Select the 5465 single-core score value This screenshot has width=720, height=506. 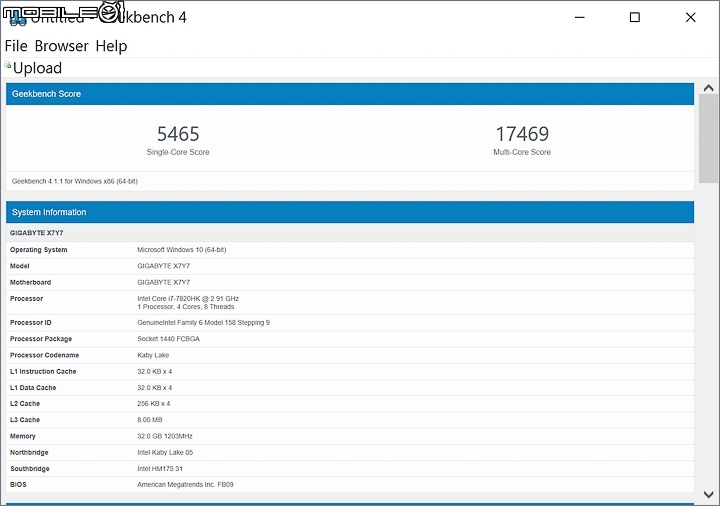click(178, 134)
